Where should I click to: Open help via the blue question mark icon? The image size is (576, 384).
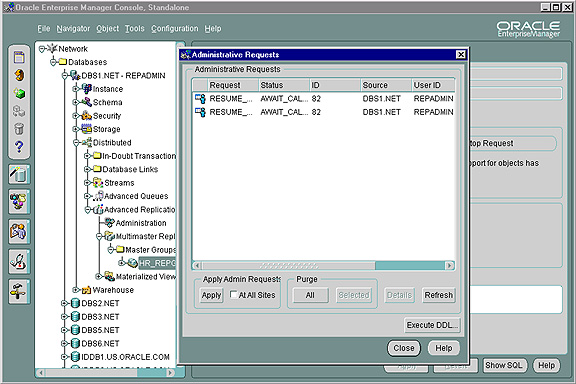[19, 147]
